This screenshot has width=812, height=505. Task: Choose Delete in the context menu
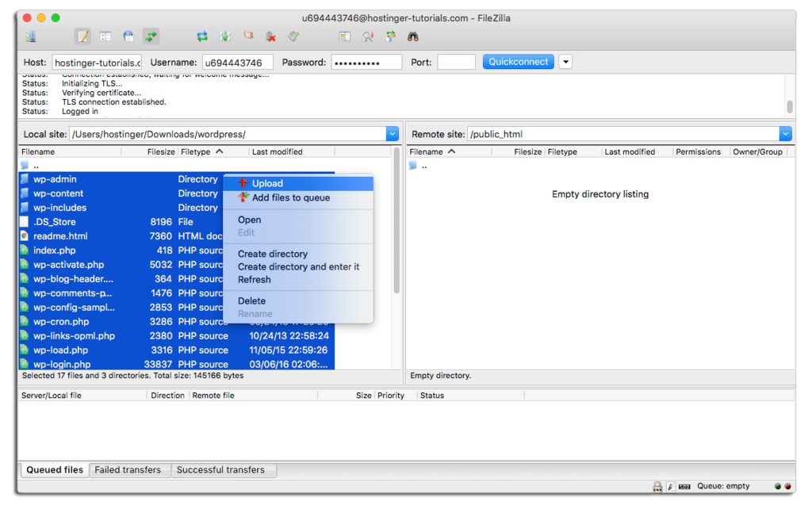[298, 301]
